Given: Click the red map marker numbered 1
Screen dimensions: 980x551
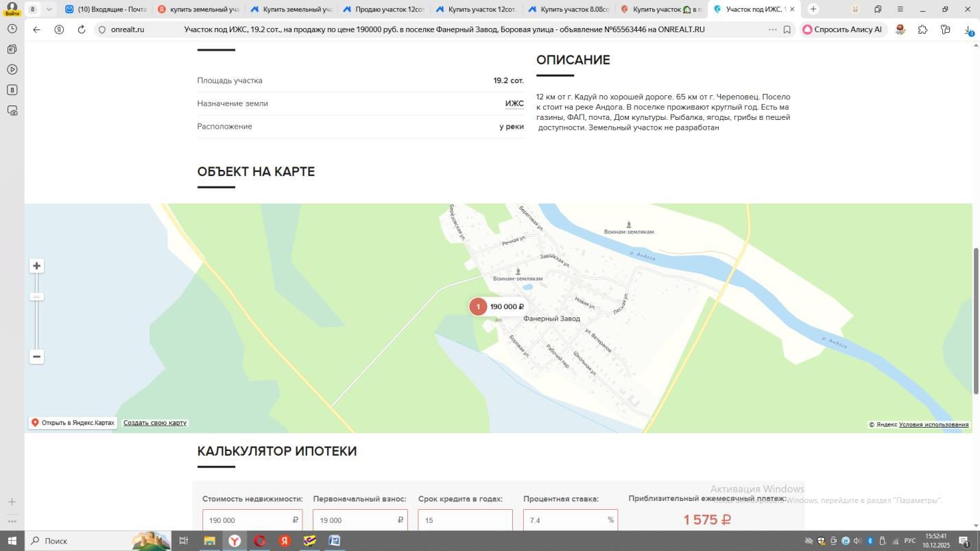Looking at the screenshot, I should [478, 306].
